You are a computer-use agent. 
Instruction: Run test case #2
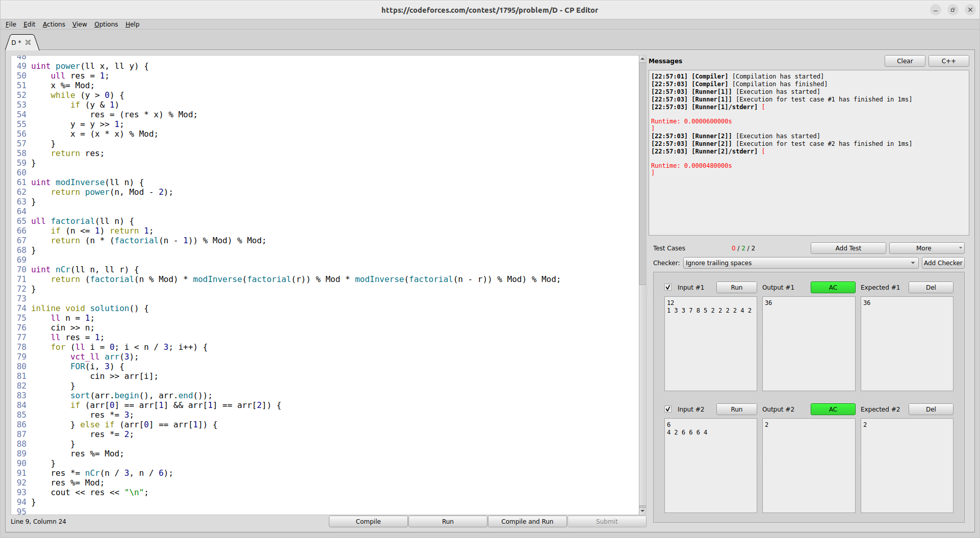736,409
